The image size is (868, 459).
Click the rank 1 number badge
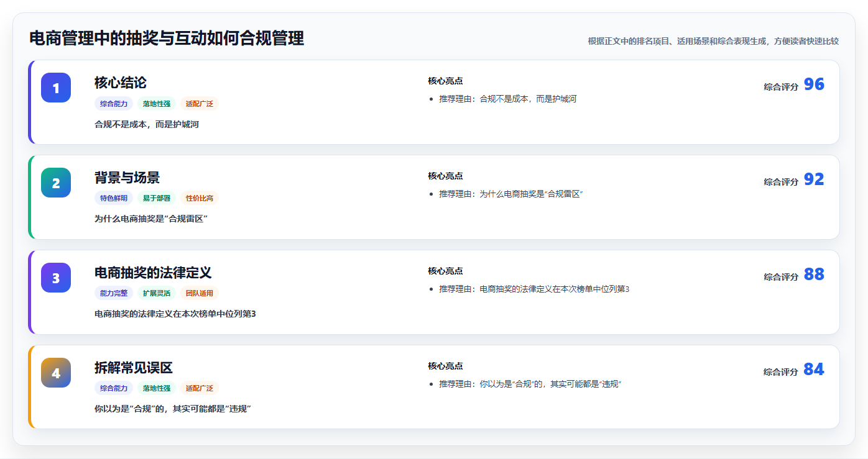click(x=56, y=88)
